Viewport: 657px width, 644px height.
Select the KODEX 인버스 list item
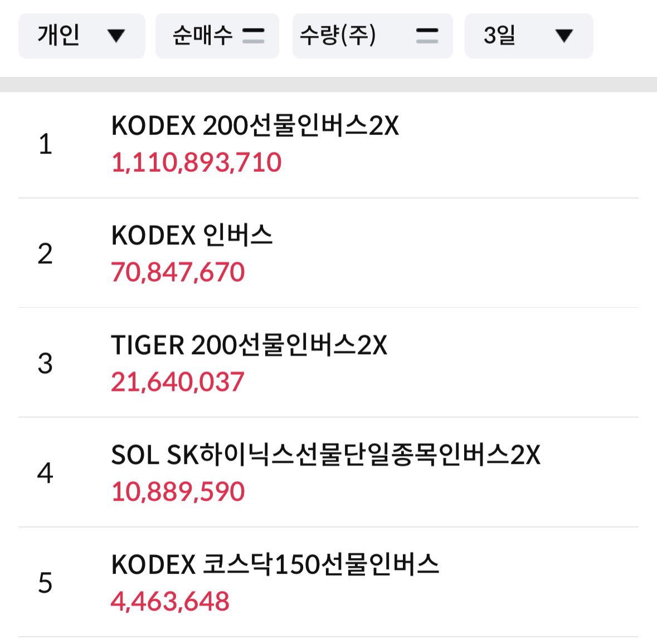329,253
